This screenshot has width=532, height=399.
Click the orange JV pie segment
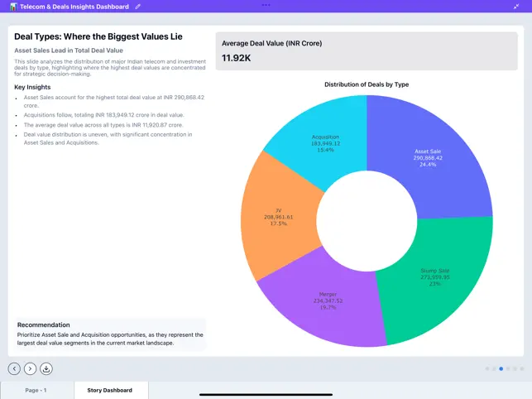pos(279,217)
